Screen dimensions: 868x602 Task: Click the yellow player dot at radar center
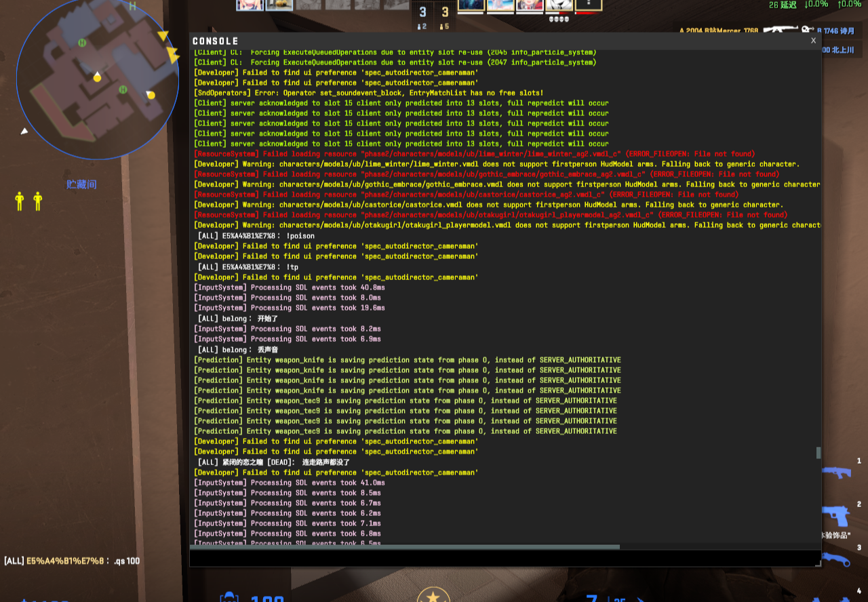(x=97, y=77)
